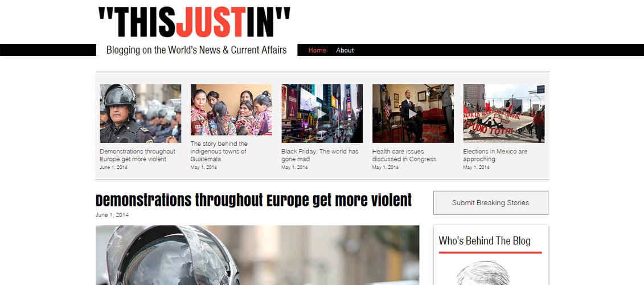Play the Health care Congress video
The height and width of the screenshot is (285, 644).
pyautogui.click(x=413, y=113)
